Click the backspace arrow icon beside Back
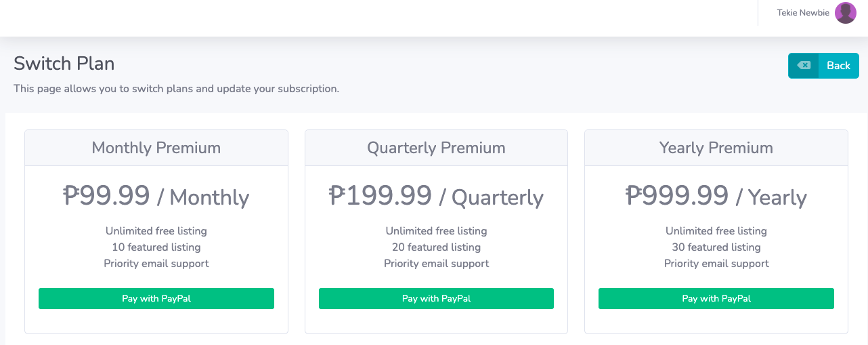The height and width of the screenshot is (345, 868). (x=804, y=66)
